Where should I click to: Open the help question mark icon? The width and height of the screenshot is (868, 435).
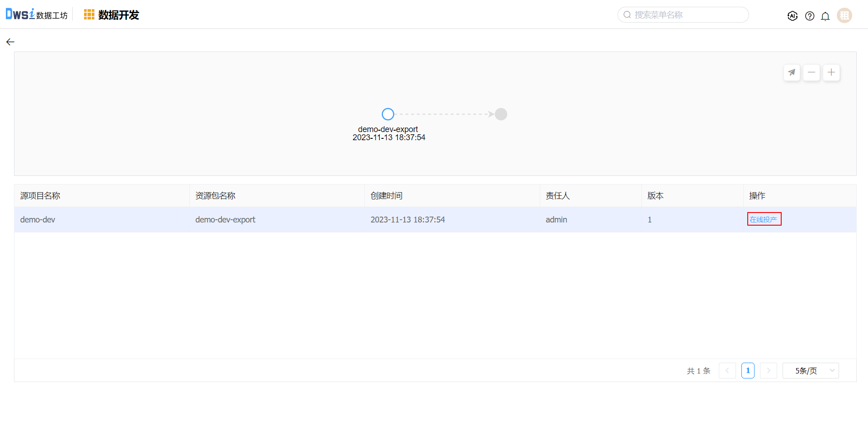tap(809, 16)
